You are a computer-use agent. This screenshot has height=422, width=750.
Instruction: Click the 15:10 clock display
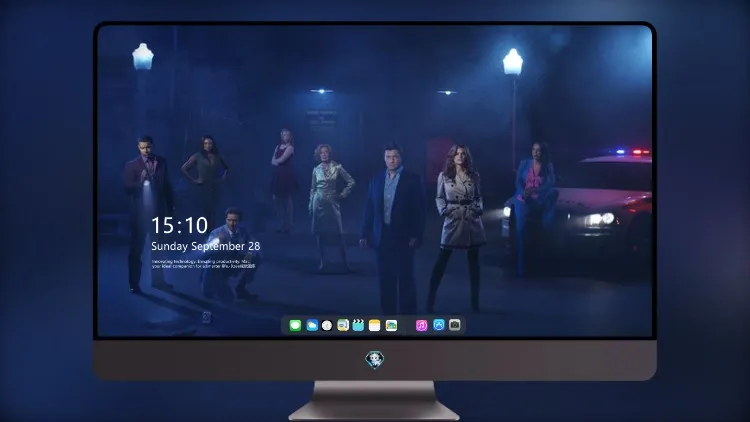tap(179, 225)
